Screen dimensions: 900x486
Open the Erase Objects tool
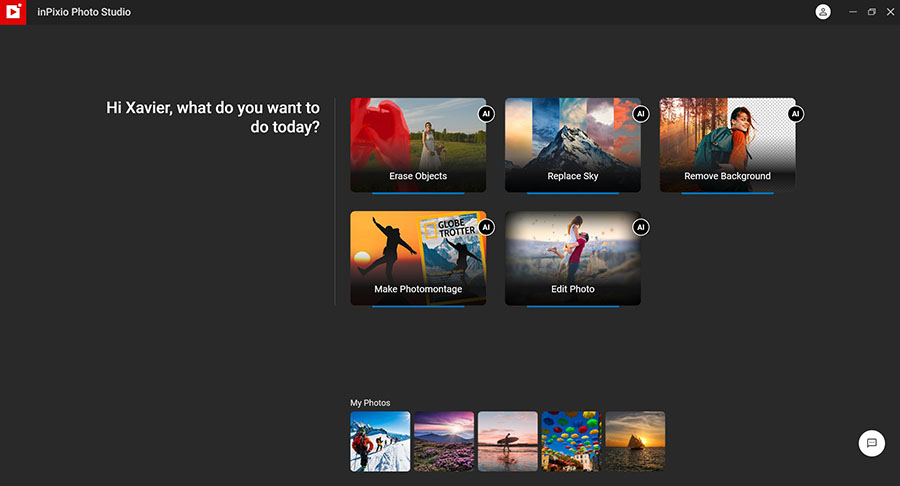coord(418,146)
